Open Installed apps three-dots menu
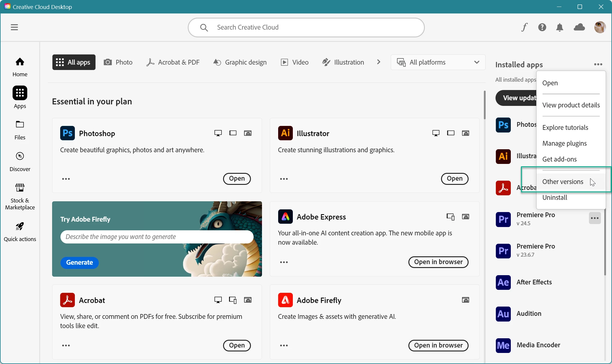This screenshot has width=612, height=364. [x=598, y=64]
